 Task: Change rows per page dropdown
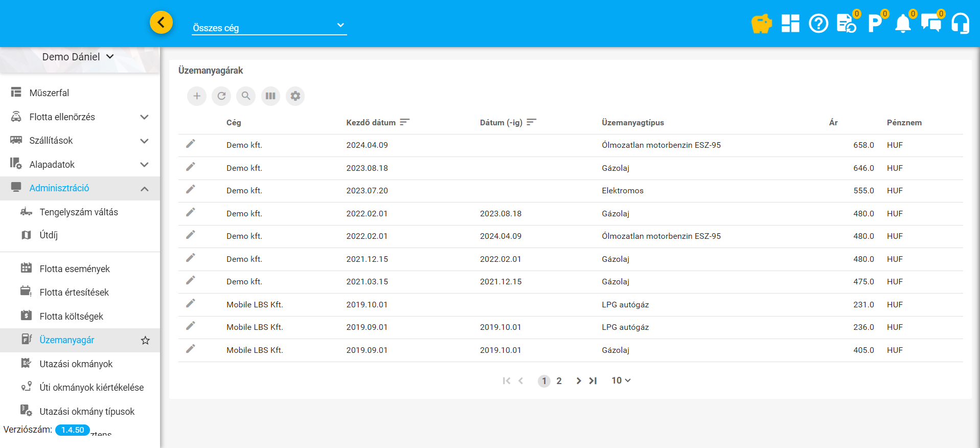click(x=621, y=380)
